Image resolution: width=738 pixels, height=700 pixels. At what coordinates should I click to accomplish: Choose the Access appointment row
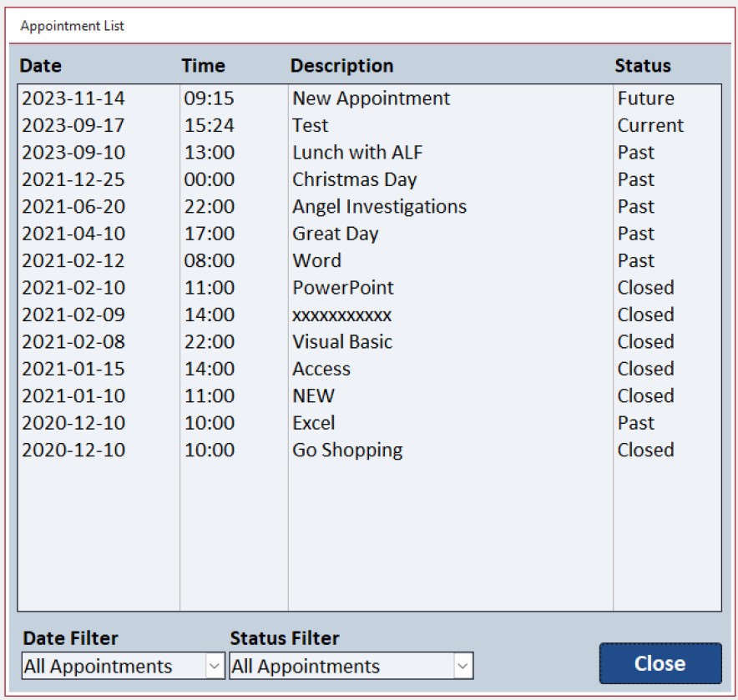click(321, 369)
